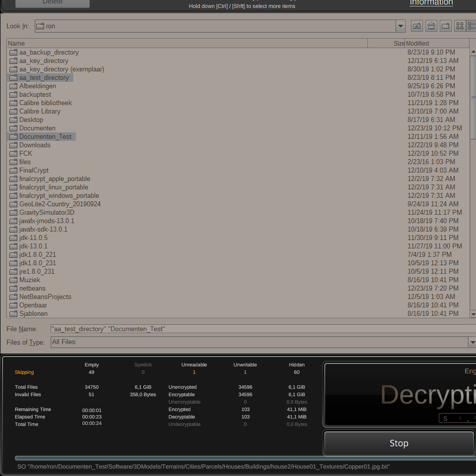Screen dimensions: 476x476
Task: Click the Home directory icon
Action: coord(431,26)
